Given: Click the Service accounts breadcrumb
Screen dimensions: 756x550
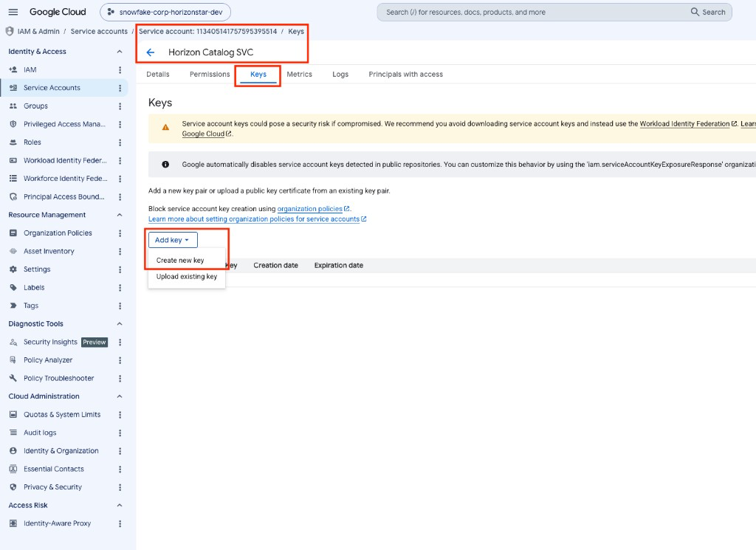Looking at the screenshot, I should pyautogui.click(x=99, y=31).
